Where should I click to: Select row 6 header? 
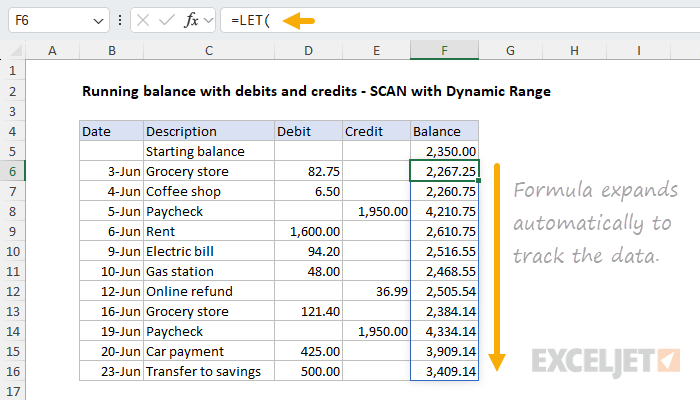(x=12, y=171)
